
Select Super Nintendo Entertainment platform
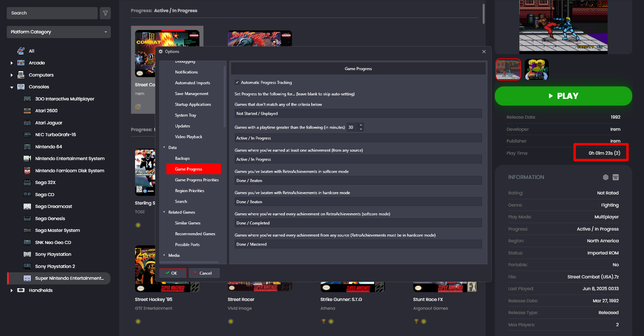pyautogui.click(x=59, y=278)
